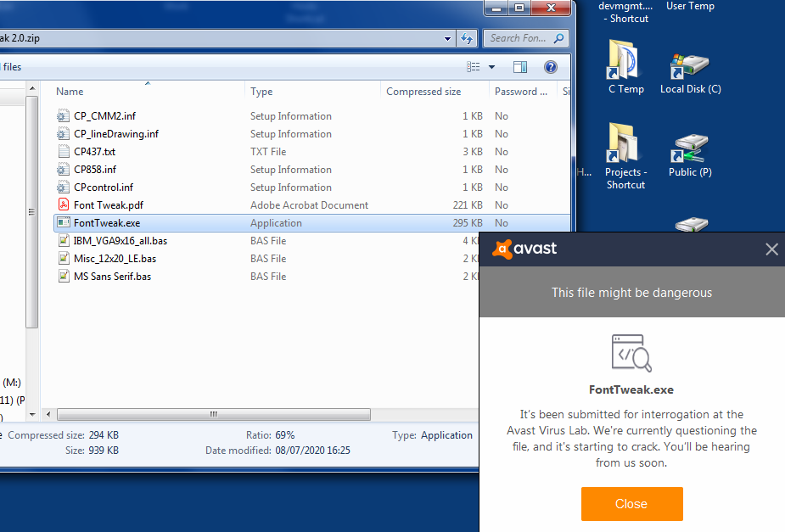Select the CPcontrol.inf file name
The image size is (785, 532).
coord(104,188)
